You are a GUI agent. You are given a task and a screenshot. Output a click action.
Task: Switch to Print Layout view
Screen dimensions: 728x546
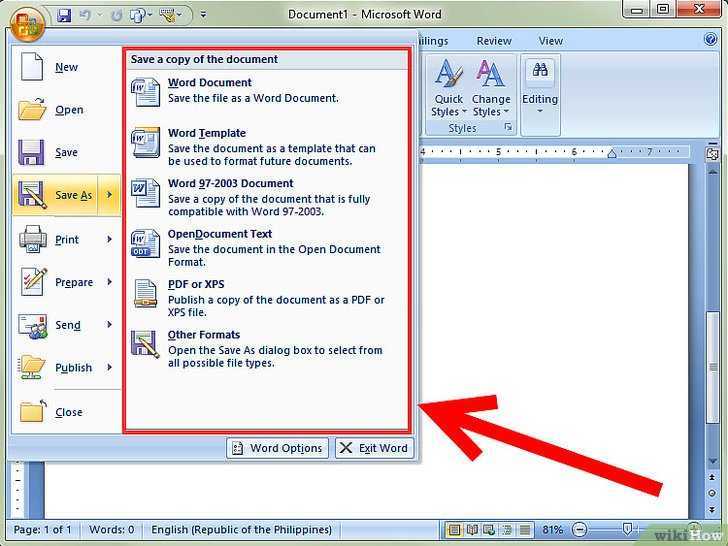(x=454, y=530)
